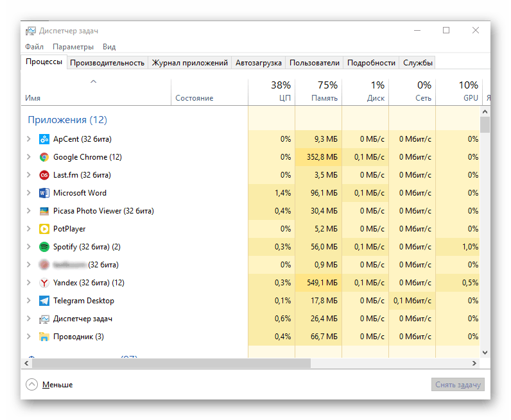Click the Снять задачу button

tap(458, 385)
